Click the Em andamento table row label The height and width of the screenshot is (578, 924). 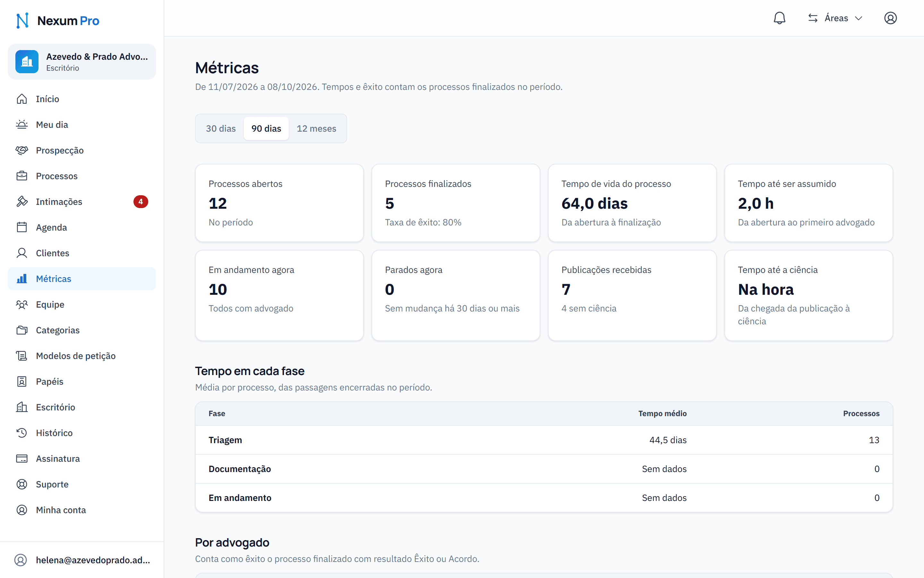tap(240, 498)
